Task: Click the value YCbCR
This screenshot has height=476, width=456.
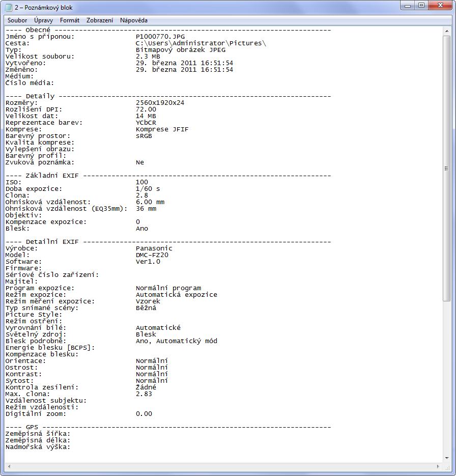Action: click(146, 123)
